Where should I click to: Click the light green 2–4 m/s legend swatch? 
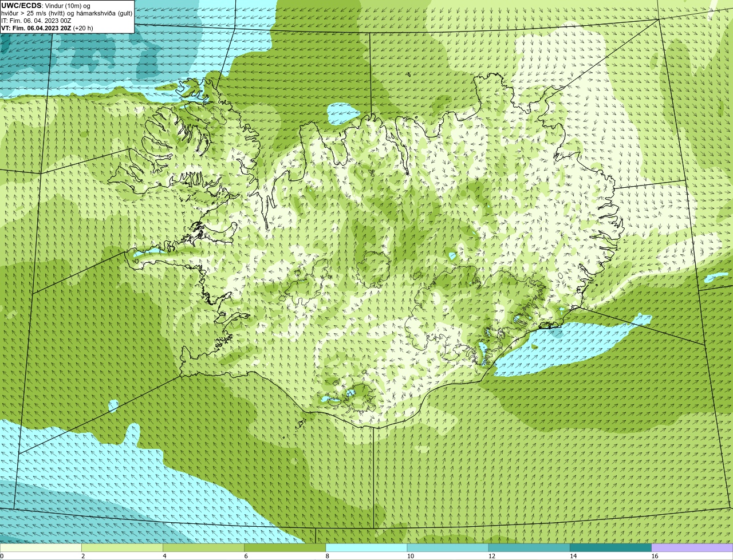[x=122, y=548]
